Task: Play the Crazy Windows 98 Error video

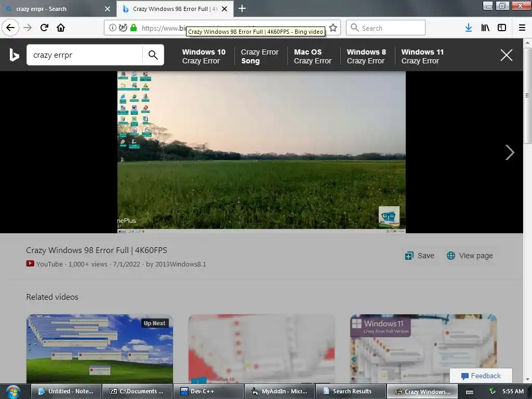Action: [x=261, y=152]
